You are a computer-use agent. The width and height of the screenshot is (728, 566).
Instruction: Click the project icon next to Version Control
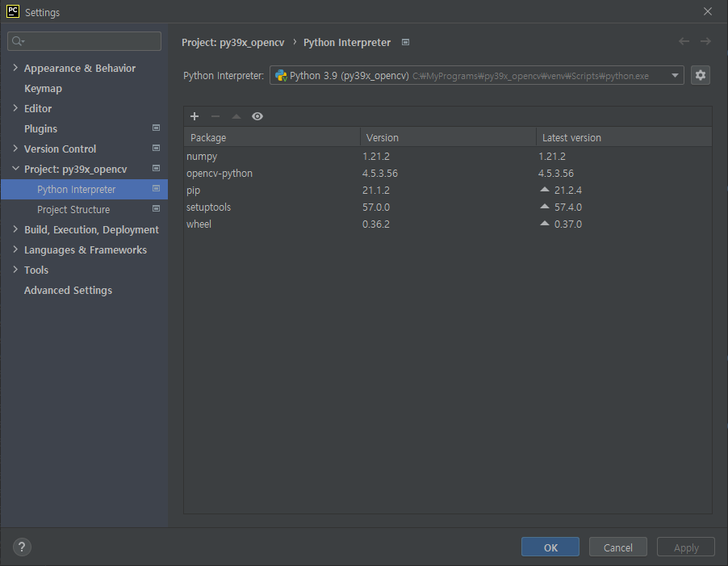[156, 148]
